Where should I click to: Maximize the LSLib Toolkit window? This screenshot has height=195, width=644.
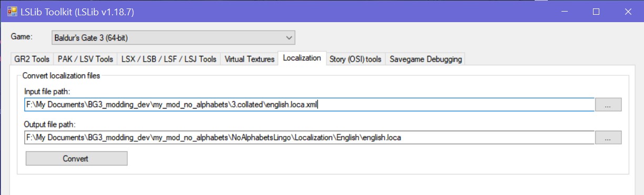click(x=596, y=12)
